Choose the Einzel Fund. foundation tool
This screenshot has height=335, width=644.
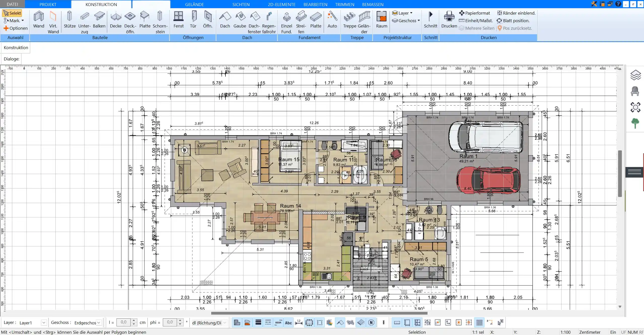pos(286,22)
